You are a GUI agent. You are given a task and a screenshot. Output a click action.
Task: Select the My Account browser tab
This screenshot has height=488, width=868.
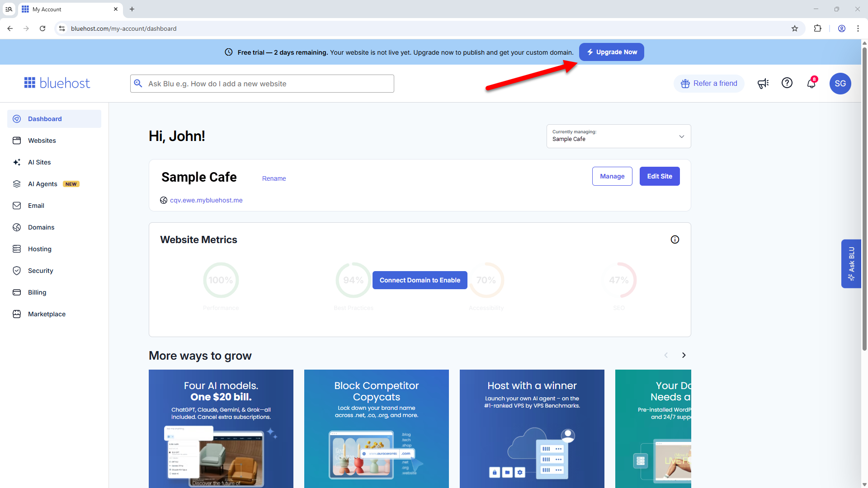70,9
